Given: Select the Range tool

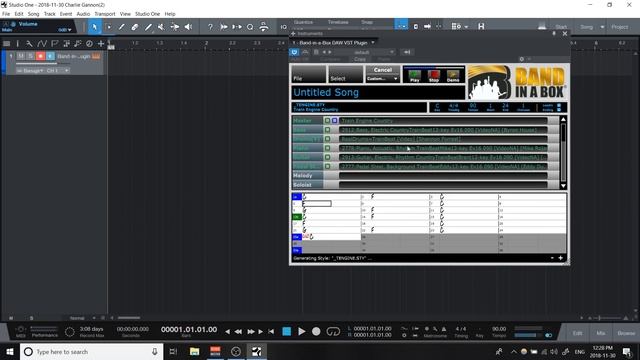Looking at the screenshot, I should (108, 27).
